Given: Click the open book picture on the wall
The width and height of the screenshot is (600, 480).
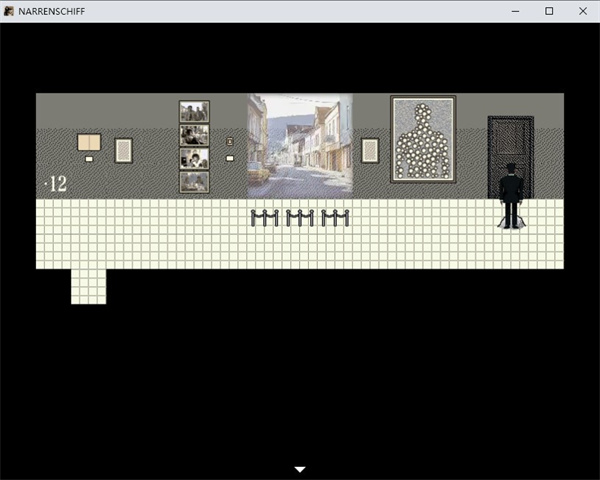Looking at the screenshot, I should point(89,142).
